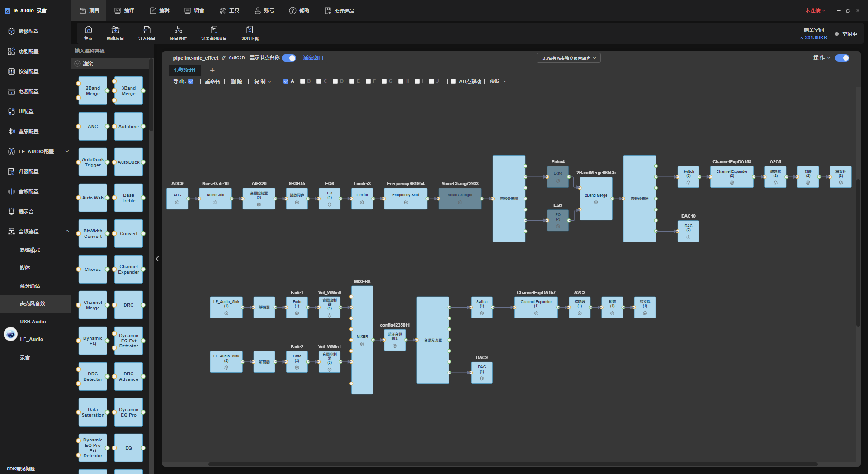Click the 适应窗口 link
The height and width of the screenshot is (474, 868).
click(313, 58)
